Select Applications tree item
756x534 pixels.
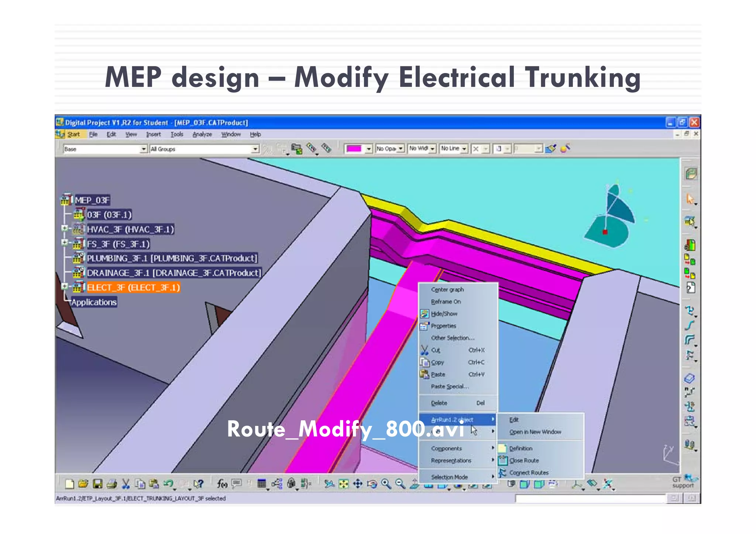tap(94, 302)
